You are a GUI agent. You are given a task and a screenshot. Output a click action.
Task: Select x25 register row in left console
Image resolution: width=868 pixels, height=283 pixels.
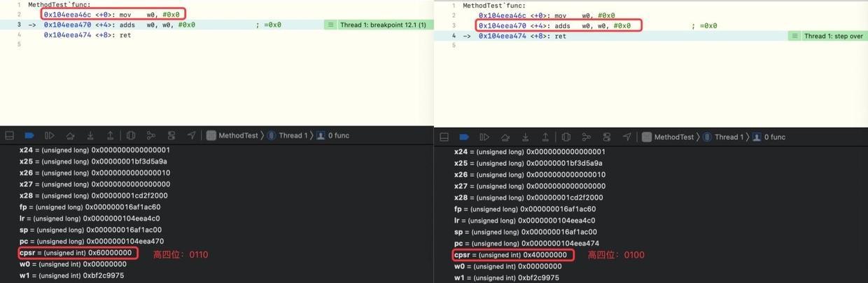click(93, 161)
